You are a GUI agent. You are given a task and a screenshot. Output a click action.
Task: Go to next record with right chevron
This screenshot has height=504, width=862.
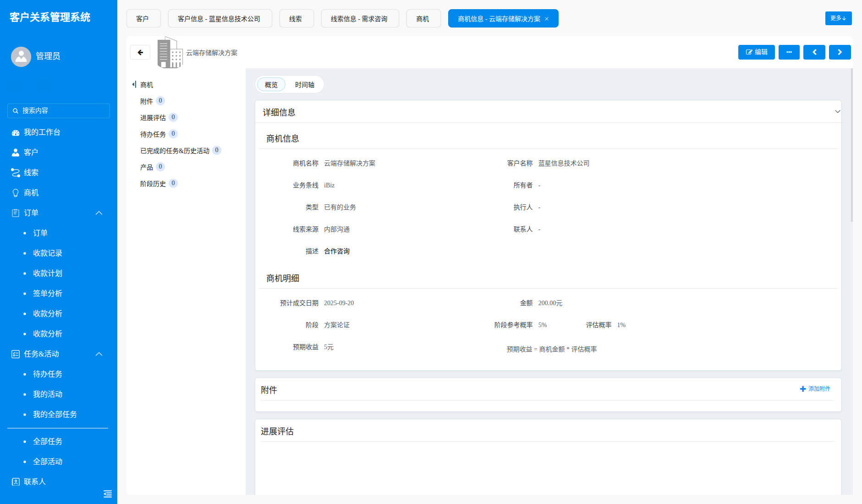pos(840,52)
